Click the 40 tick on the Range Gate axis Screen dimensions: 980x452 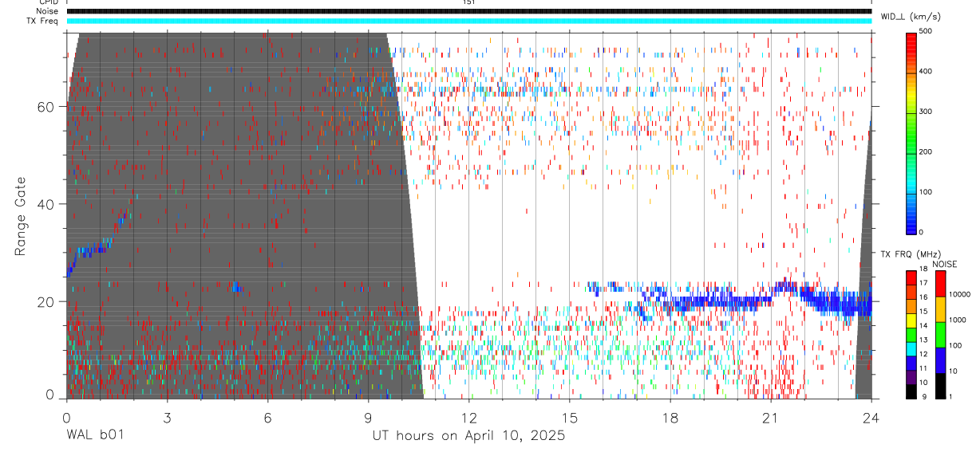(x=46, y=204)
